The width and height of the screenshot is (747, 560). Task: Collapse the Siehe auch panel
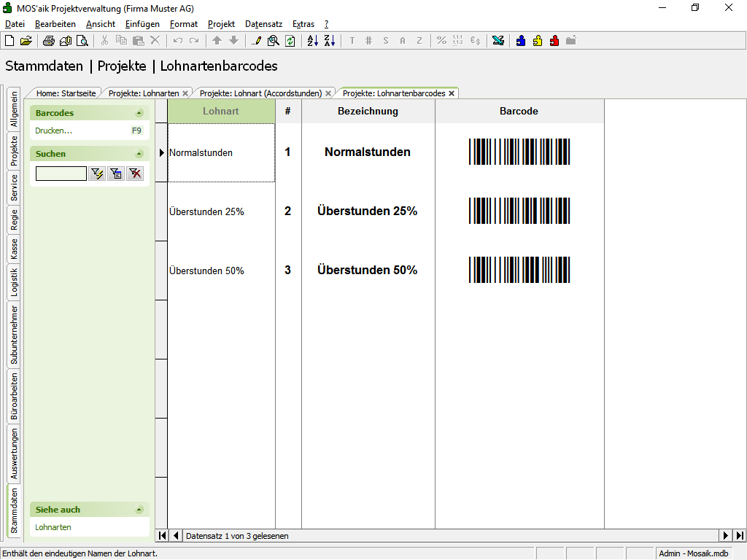point(139,510)
